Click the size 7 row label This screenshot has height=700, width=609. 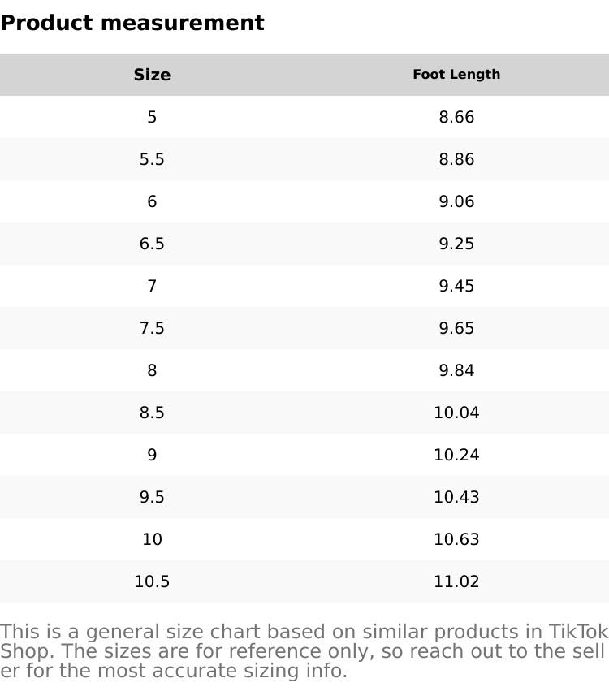(x=152, y=286)
